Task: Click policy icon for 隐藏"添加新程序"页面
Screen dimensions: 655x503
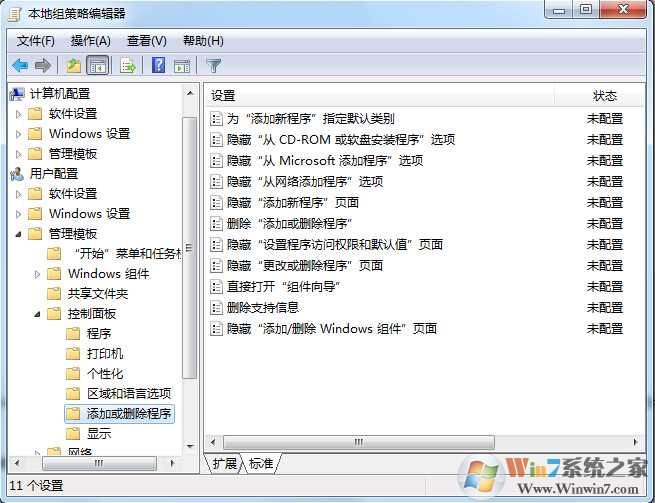Action: point(216,203)
